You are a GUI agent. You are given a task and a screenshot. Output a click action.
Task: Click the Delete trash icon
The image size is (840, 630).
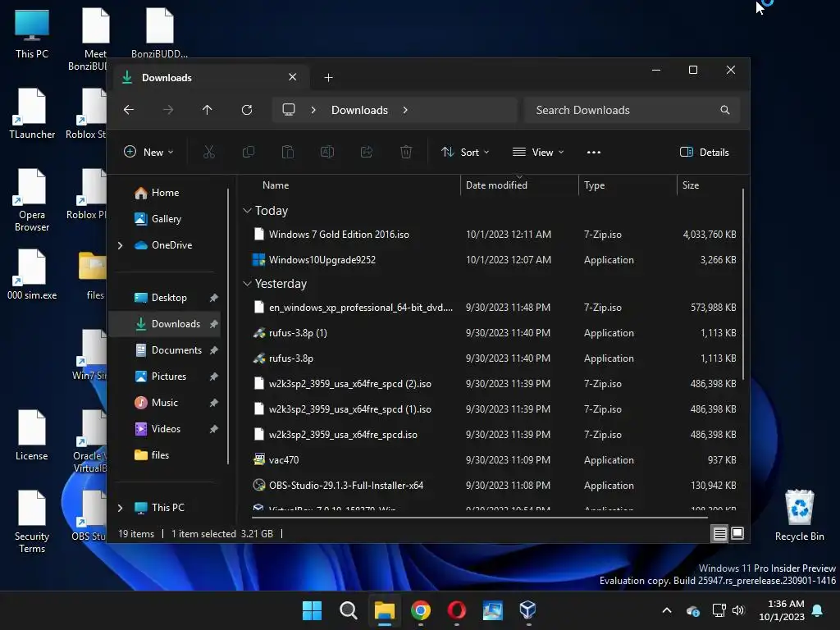point(406,152)
